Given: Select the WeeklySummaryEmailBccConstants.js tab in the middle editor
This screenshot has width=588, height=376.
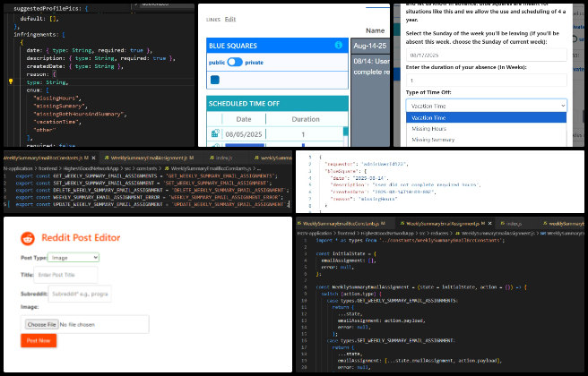Looking at the screenshot, I should (x=45, y=158).
